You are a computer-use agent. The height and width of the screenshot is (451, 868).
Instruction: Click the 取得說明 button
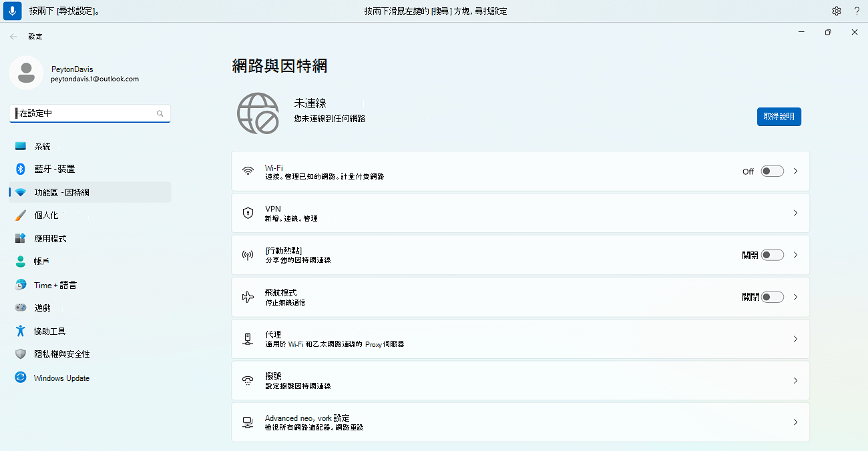point(779,116)
